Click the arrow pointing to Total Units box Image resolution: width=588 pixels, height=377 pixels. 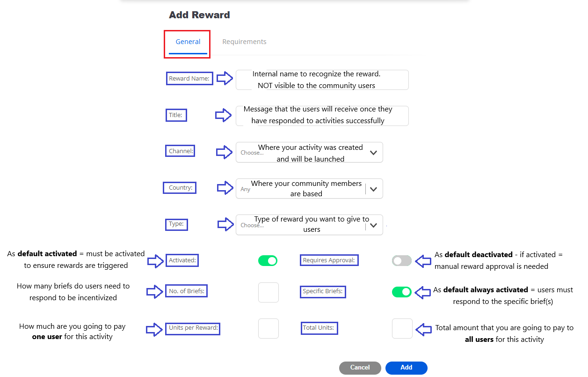(424, 329)
